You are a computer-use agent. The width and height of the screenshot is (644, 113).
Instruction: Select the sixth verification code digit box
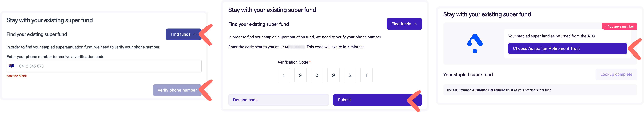pyautogui.click(x=366, y=75)
